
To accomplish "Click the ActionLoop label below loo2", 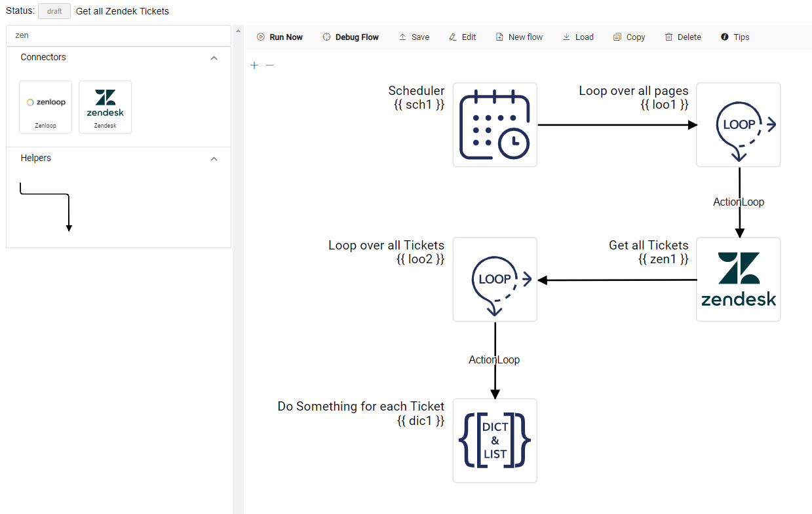I will (x=494, y=359).
